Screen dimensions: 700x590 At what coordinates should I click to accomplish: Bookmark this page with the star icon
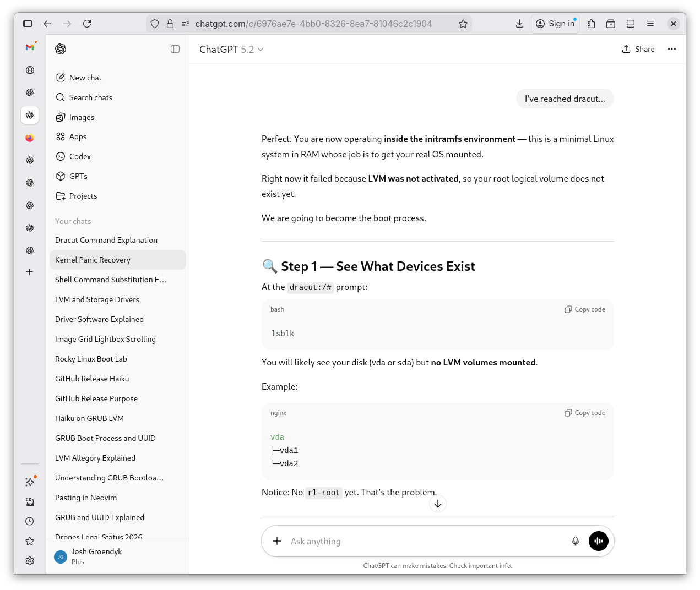(463, 24)
